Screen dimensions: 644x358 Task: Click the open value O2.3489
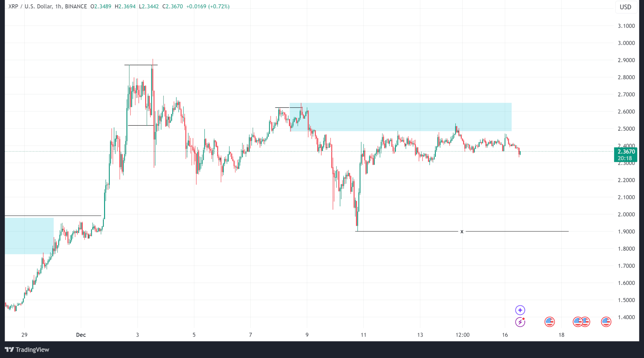point(101,6)
